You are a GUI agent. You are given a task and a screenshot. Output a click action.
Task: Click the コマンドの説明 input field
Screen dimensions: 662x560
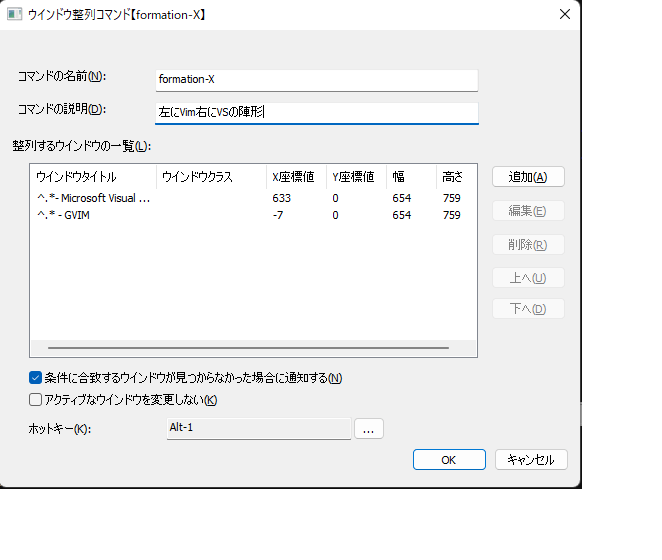pos(317,113)
